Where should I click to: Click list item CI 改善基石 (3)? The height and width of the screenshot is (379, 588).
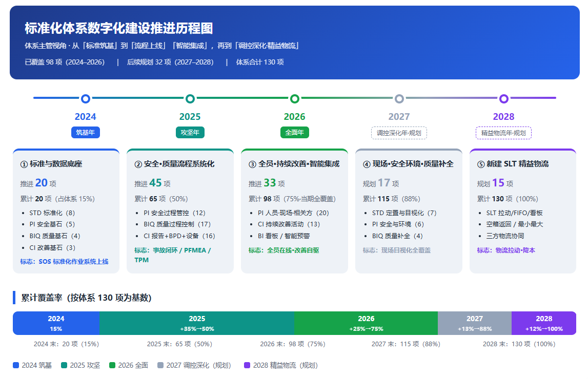click(x=52, y=247)
